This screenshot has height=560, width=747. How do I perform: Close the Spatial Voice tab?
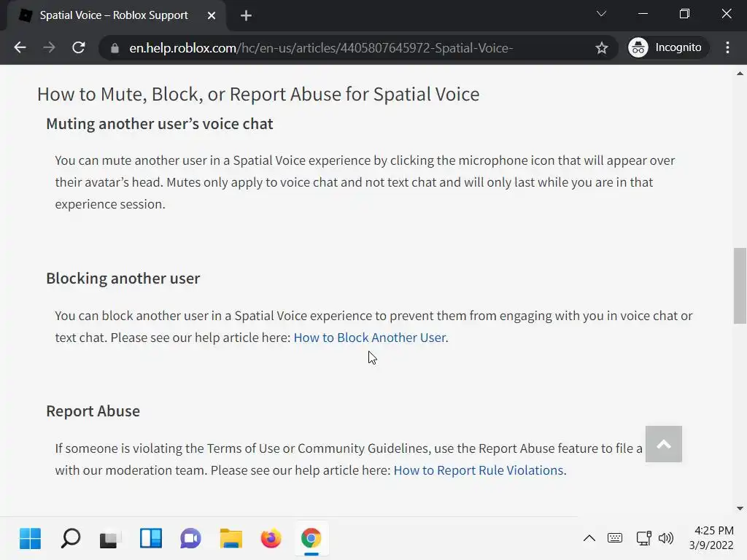[x=212, y=15]
